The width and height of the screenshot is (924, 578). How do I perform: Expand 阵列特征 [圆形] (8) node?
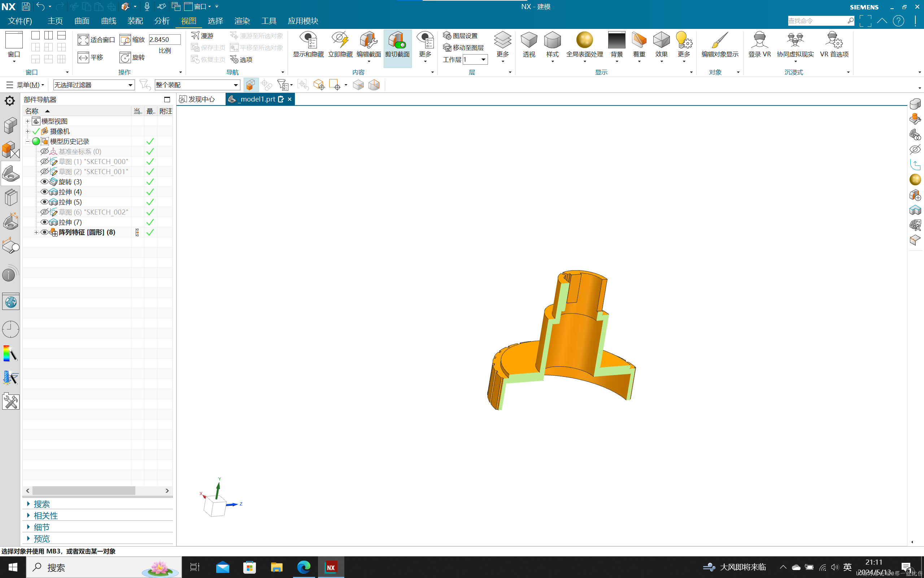pos(36,232)
